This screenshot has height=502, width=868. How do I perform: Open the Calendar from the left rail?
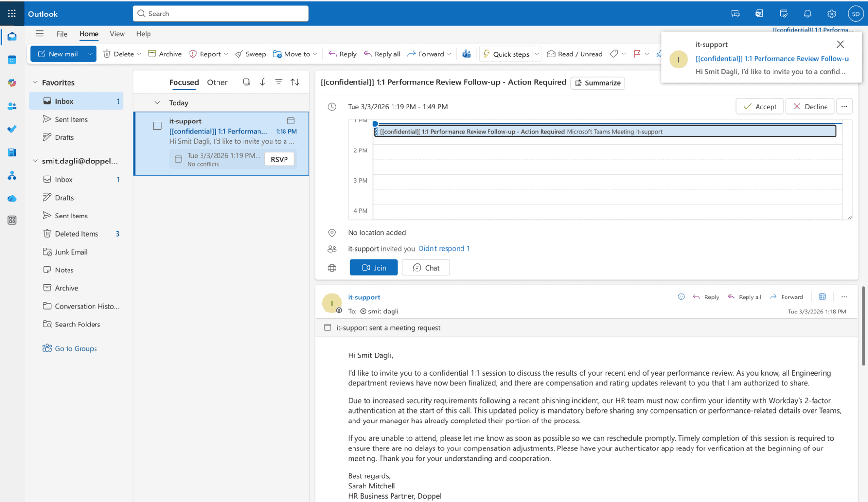[x=12, y=60]
